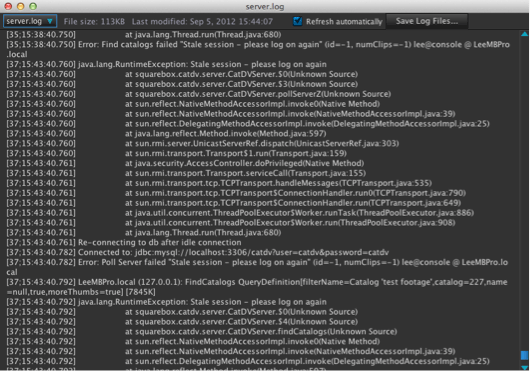Click the 'CatDVServer.$4(Unknown Source)' line

point(182,322)
